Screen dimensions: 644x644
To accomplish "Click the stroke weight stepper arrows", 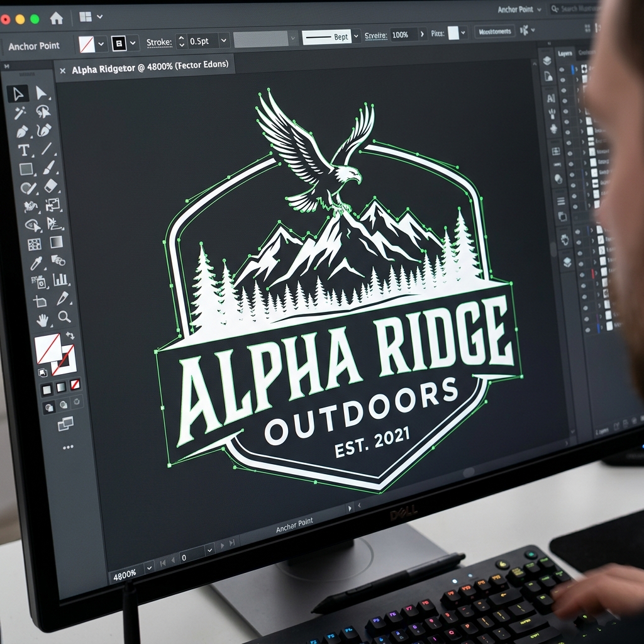I will coord(181,41).
